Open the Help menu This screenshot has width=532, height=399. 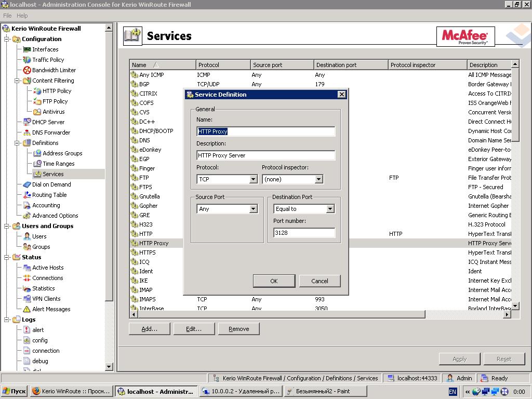[x=22, y=16]
